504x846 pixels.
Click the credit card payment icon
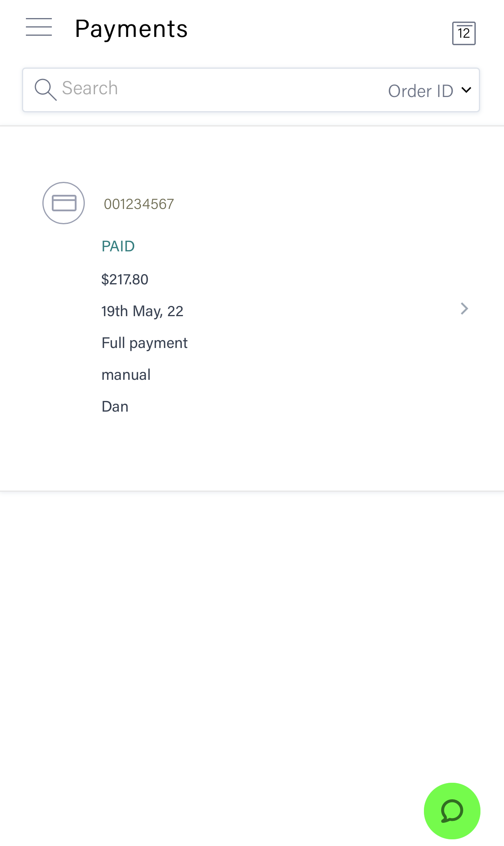(64, 203)
